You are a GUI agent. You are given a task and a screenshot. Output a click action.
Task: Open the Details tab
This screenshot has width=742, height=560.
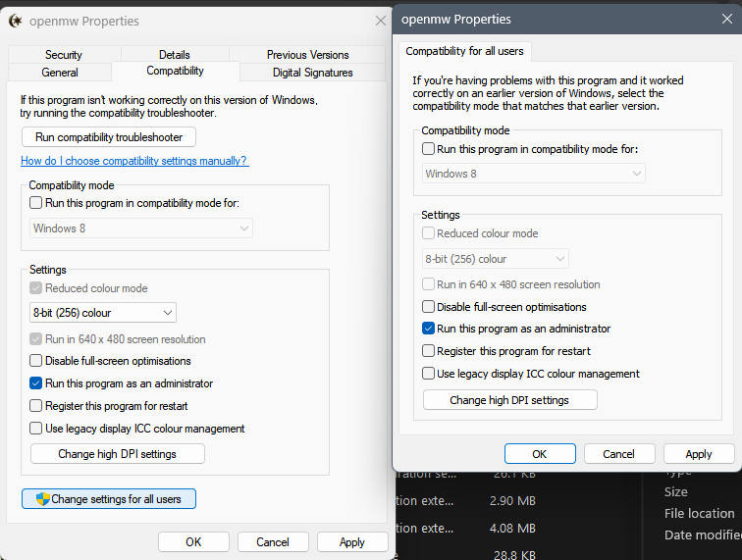[175, 55]
